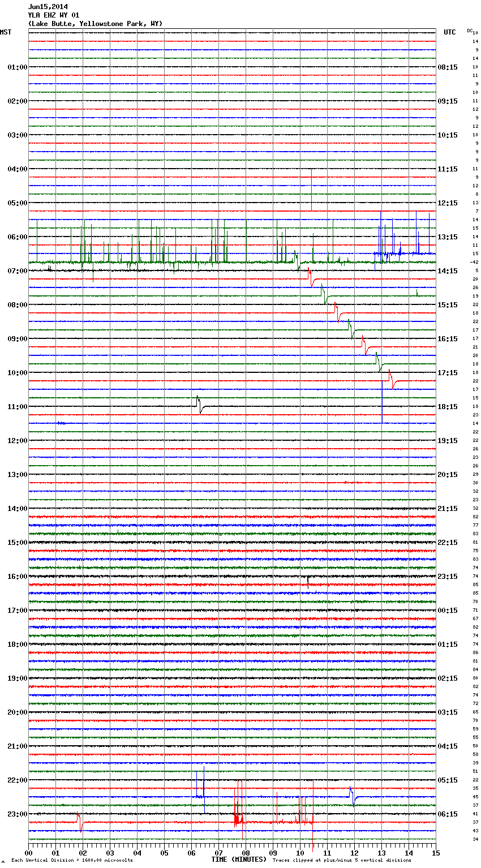Click the '16:00' MST row label

pyautogui.click(x=18, y=577)
